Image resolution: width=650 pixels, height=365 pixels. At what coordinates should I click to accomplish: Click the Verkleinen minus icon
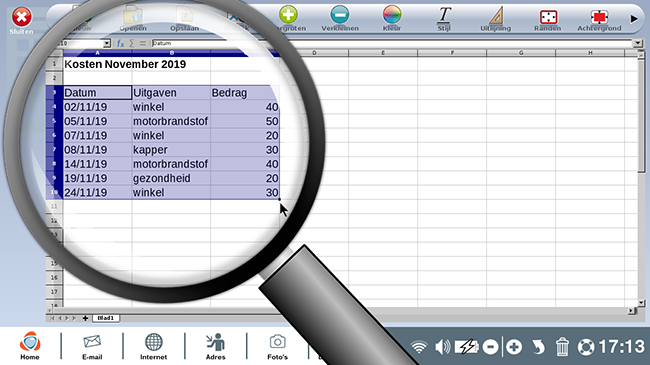pyautogui.click(x=340, y=15)
